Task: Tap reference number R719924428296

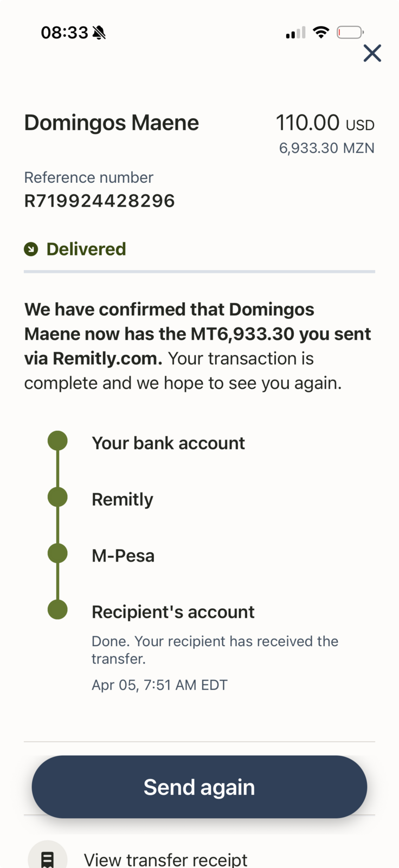Action: pos(99,201)
